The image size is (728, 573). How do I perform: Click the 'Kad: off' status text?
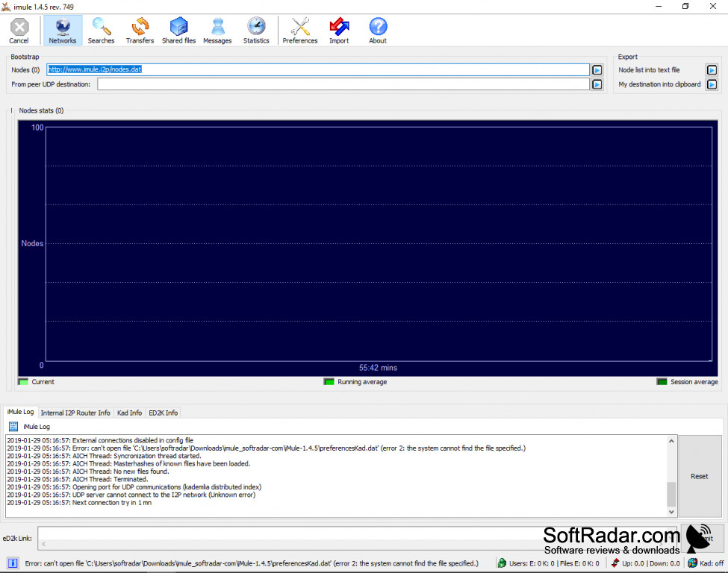712,563
